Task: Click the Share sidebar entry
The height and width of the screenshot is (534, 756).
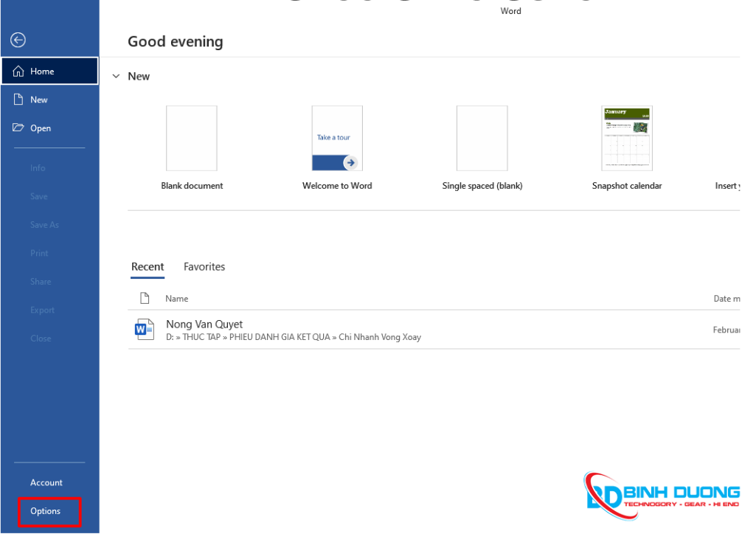Action: point(41,282)
